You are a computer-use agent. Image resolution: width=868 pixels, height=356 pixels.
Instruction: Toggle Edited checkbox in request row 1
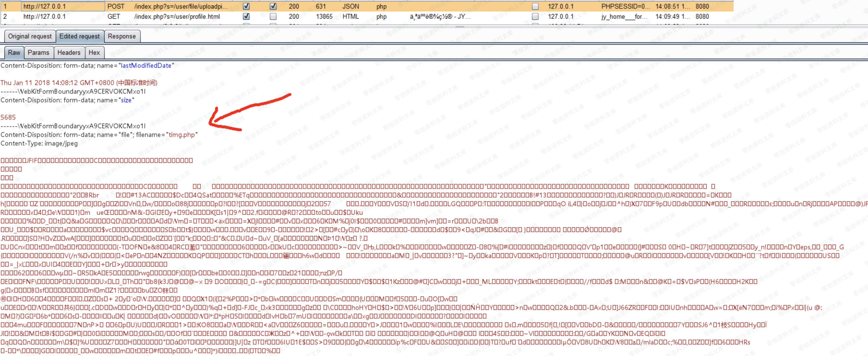[x=273, y=6]
